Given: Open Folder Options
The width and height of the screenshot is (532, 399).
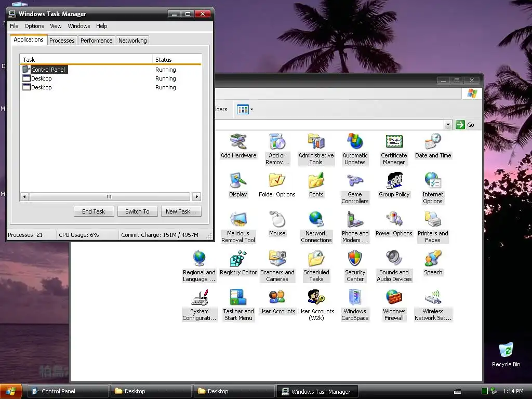Looking at the screenshot, I should point(277,185).
